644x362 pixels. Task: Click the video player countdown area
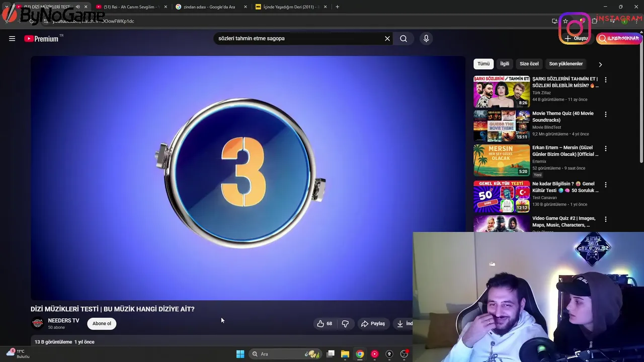(x=248, y=177)
